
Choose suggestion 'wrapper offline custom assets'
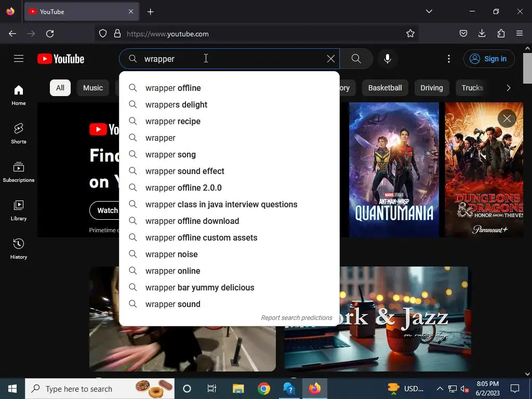pyautogui.click(x=229, y=237)
